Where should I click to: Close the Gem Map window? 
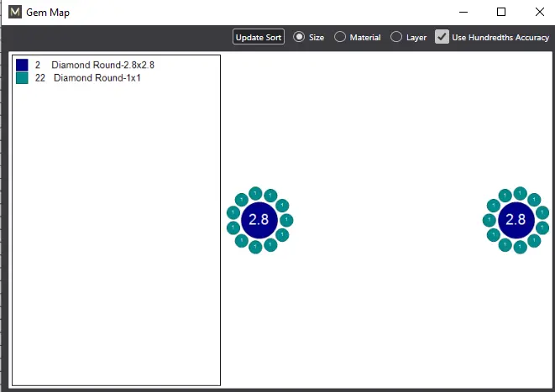pyautogui.click(x=537, y=12)
